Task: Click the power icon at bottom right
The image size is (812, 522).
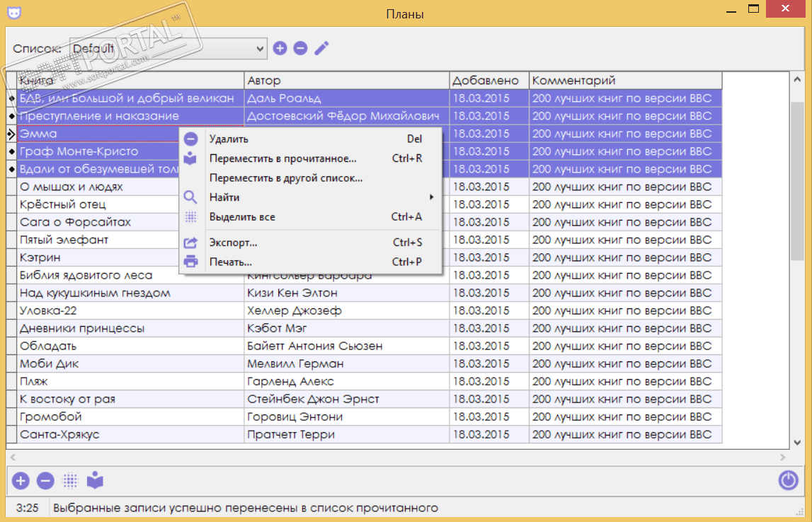Action: click(x=788, y=480)
